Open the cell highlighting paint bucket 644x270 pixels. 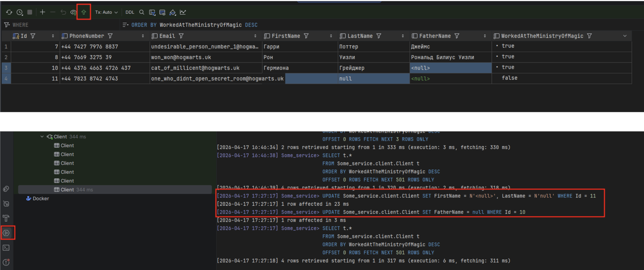172,12
